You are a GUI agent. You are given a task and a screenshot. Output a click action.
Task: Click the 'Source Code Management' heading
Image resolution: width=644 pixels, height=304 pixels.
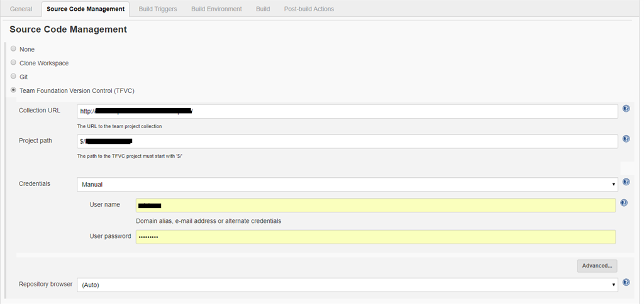click(68, 30)
